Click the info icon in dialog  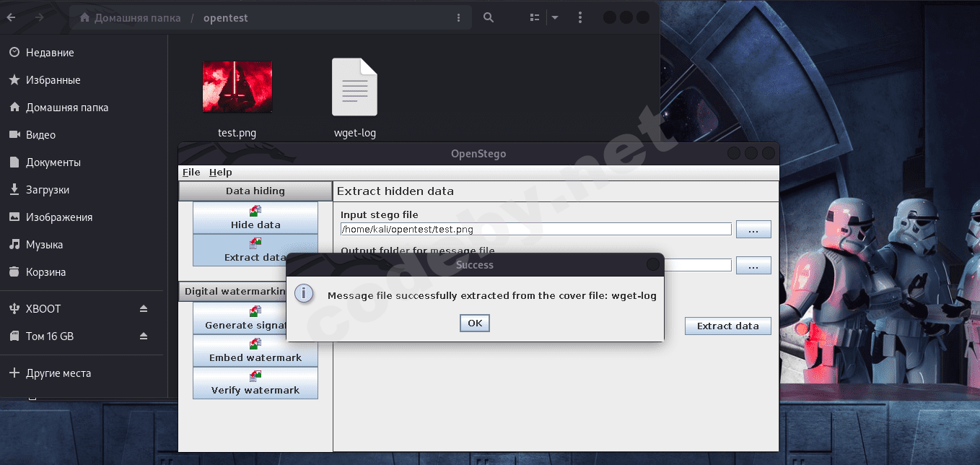(x=304, y=294)
